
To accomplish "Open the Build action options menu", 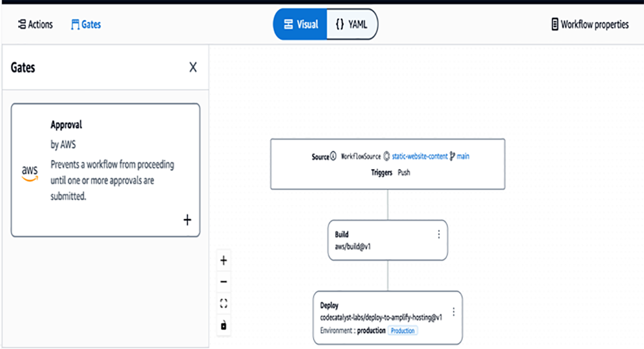I will pyautogui.click(x=438, y=234).
